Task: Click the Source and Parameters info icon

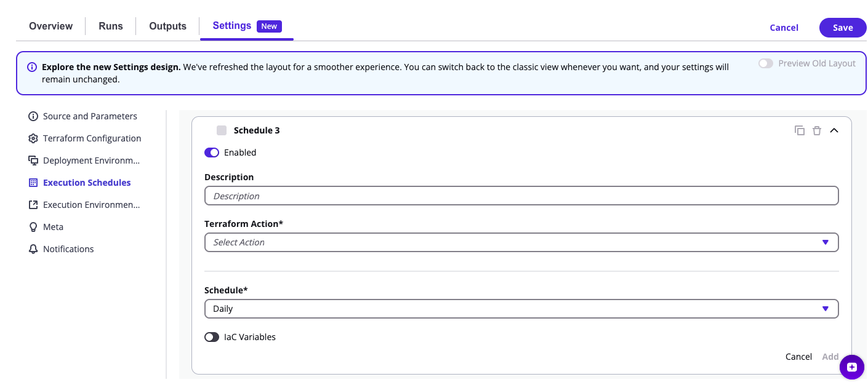Action: [x=33, y=116]
